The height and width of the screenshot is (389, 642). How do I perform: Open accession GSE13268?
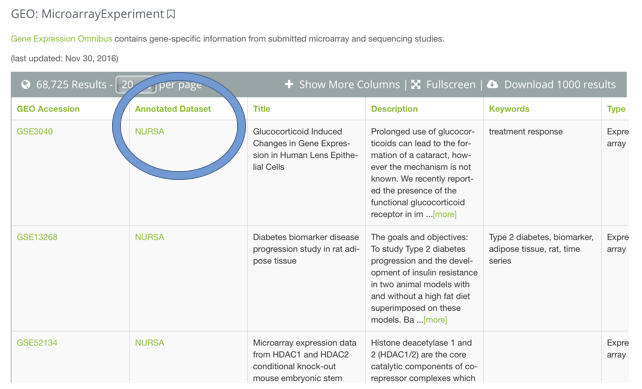[37, 237]
